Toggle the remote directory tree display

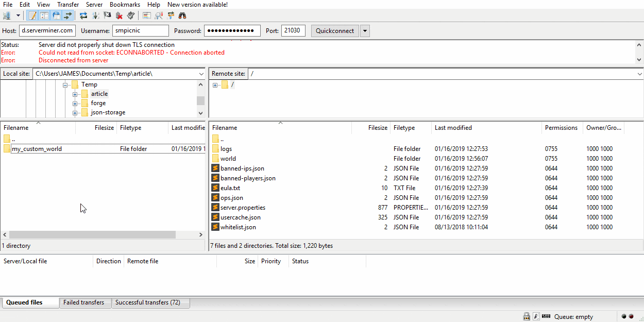click(56, 15)
